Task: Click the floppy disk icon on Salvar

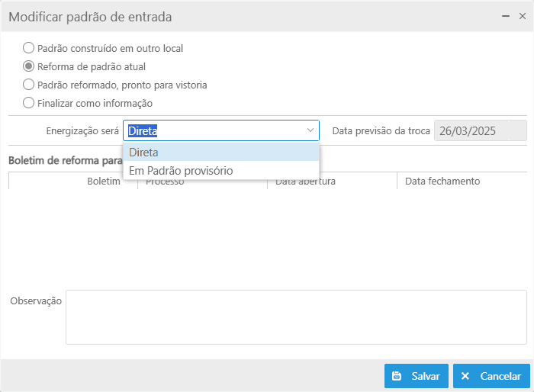Action: pyautogui.click(x=397, y=376)
